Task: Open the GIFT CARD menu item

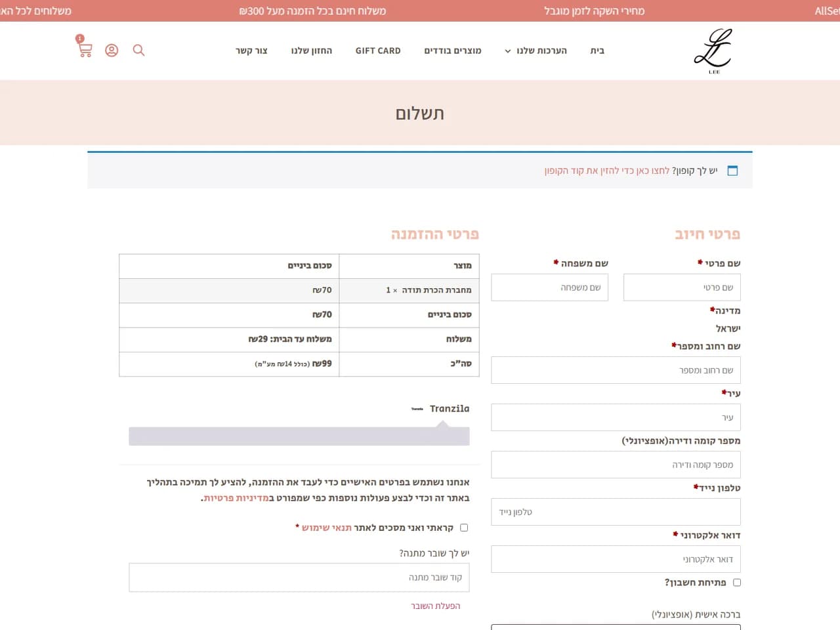Action: [378, 51]
